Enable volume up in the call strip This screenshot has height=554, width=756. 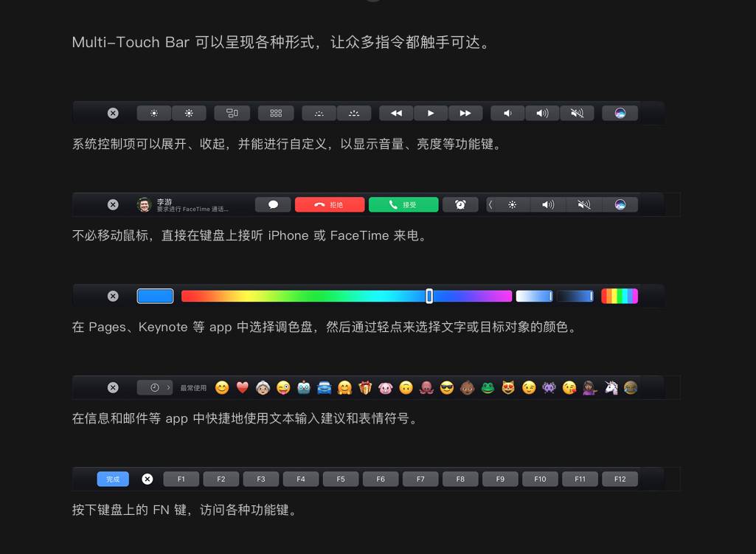pos(547,204)
